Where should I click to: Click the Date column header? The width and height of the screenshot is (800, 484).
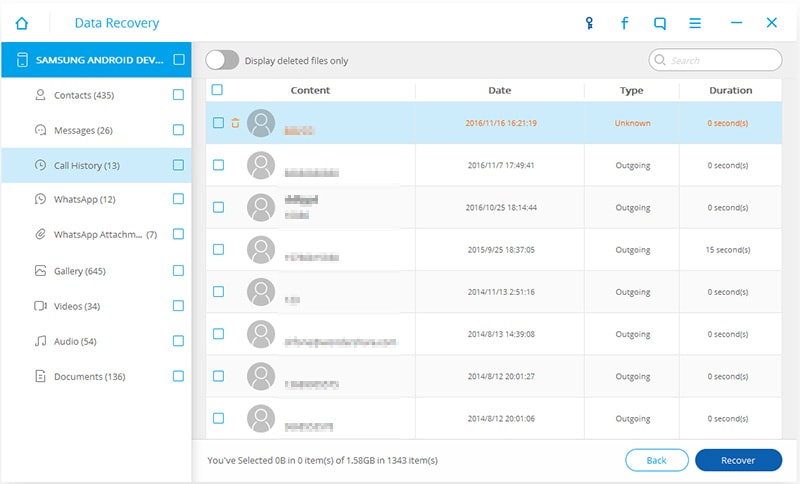click(x=499, y=90)
